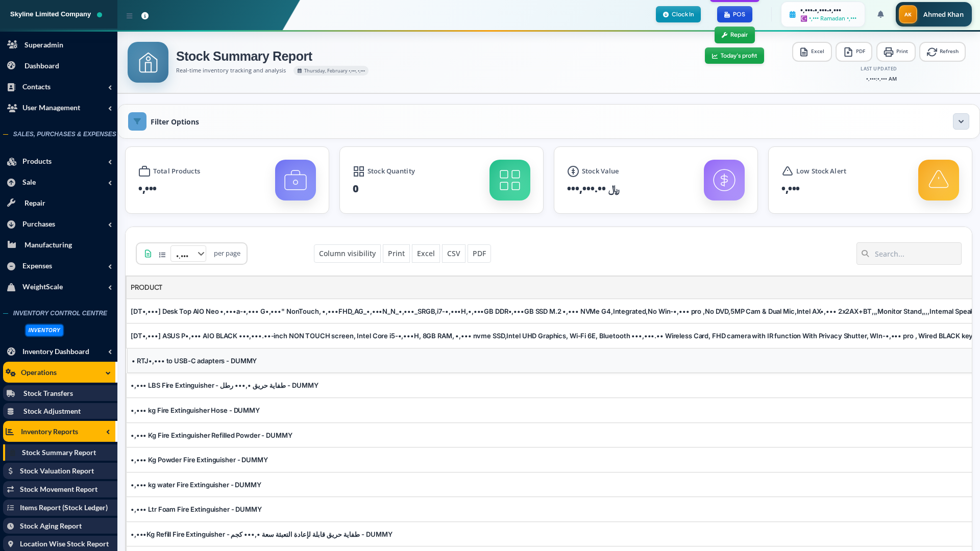Expand the Products sidebar menu

pos(59,161)
